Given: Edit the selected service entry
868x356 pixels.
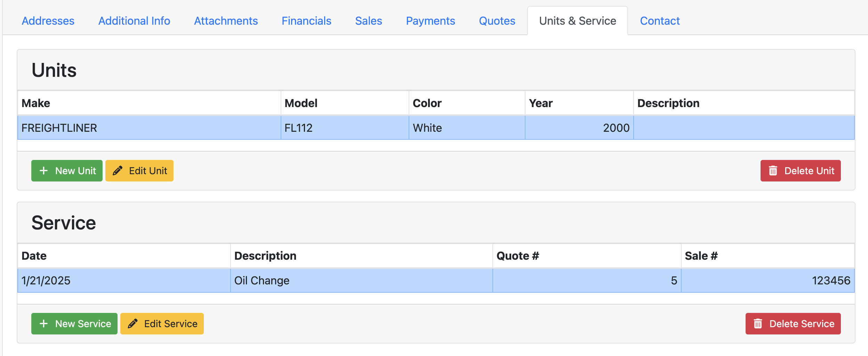Looking at the screenshot, I should 162,324.
